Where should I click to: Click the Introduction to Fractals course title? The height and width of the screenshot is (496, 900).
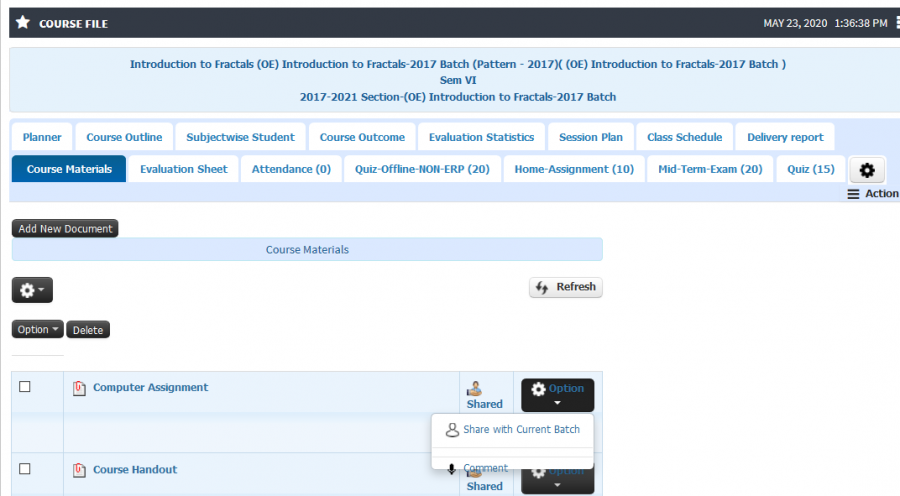[x=457, y=64]
